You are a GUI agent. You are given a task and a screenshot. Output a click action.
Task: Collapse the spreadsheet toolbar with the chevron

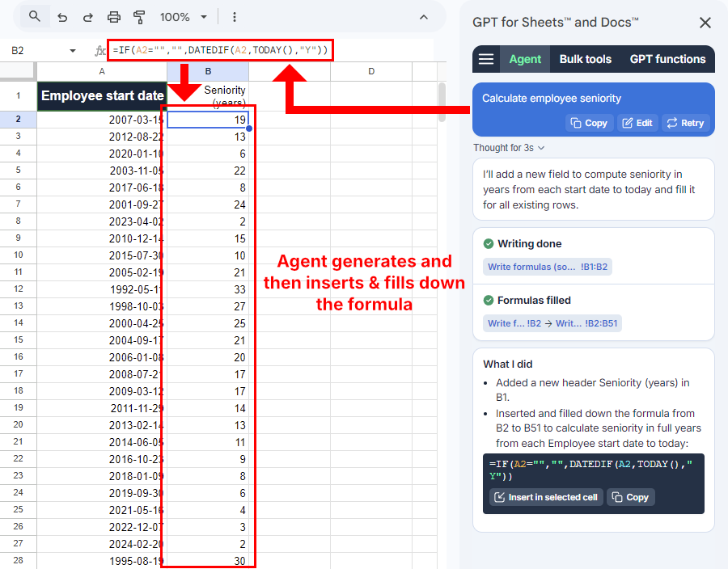pyautogui.click(x=423, y=16)
